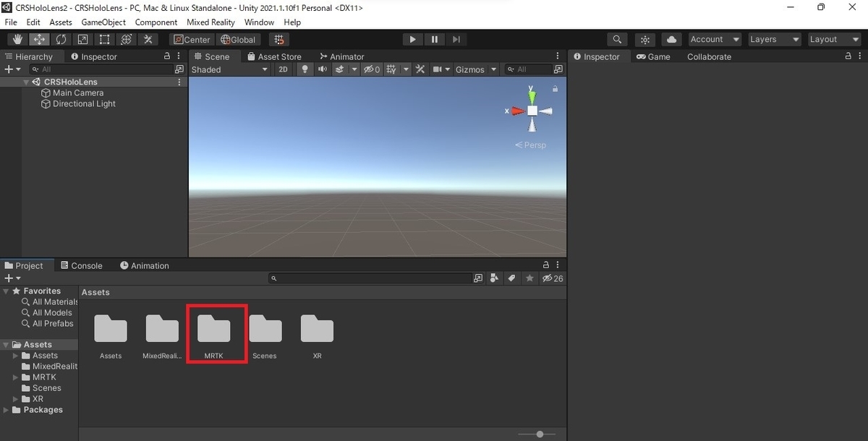Open the Mixed Reality menu

tap(210, 22)
